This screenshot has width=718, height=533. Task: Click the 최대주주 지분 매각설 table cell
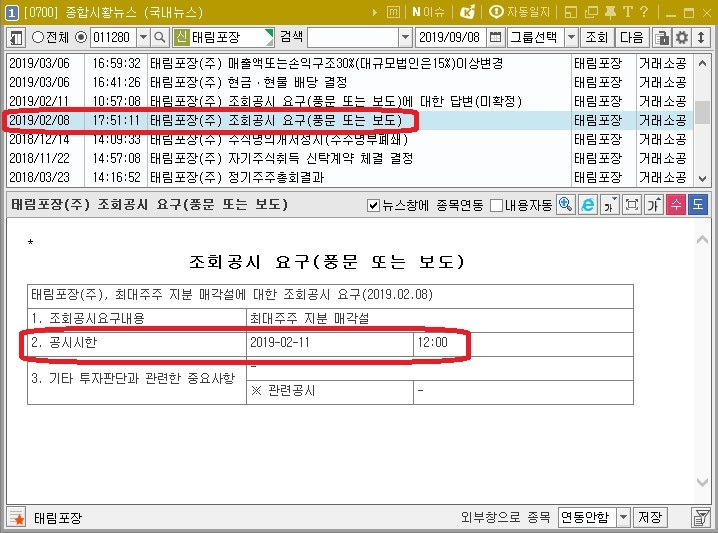click(x=440, y=320)
